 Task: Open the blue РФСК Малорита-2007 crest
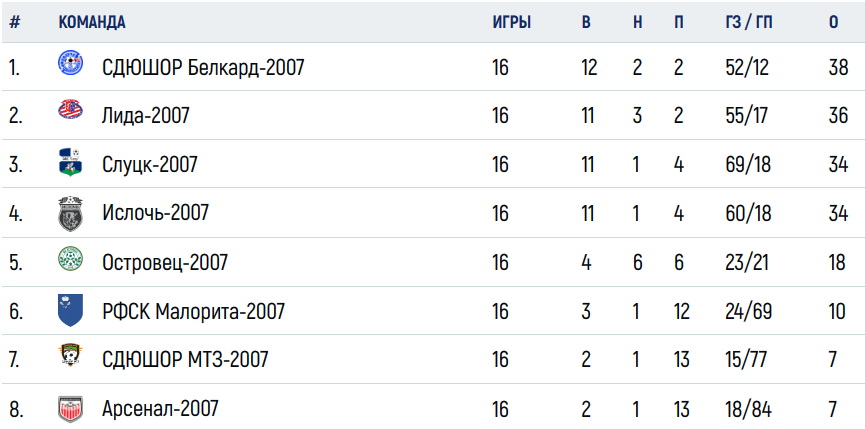click(x=71, y=310)
